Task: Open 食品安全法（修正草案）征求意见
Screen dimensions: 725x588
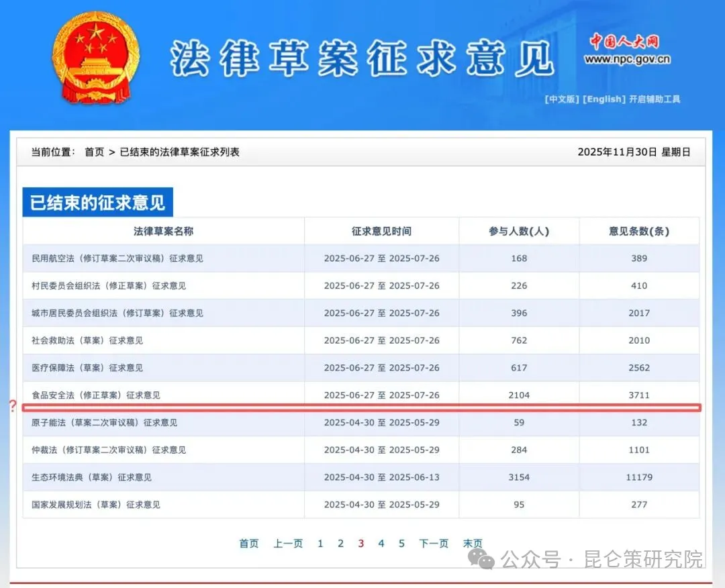Action: [x=96, y=395]
